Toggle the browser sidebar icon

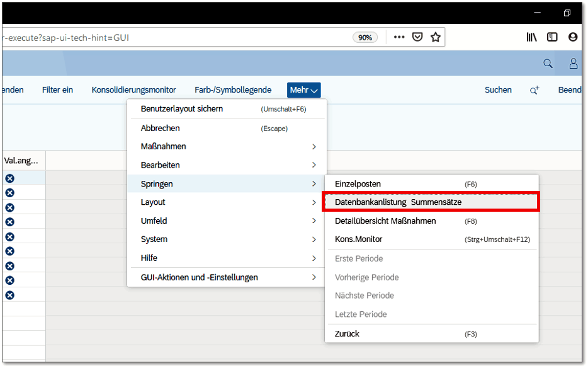552,37
